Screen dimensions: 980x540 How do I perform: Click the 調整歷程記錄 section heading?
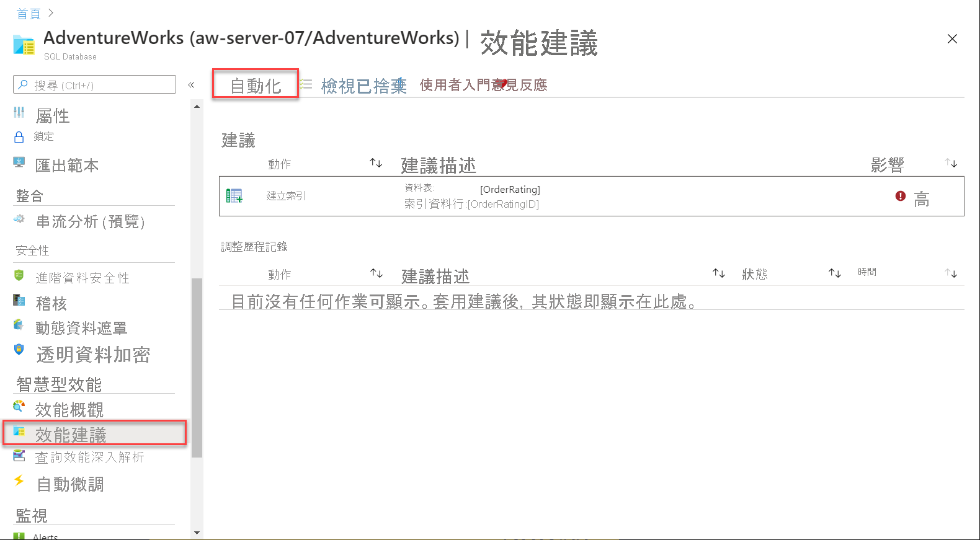tap(254, 247)
